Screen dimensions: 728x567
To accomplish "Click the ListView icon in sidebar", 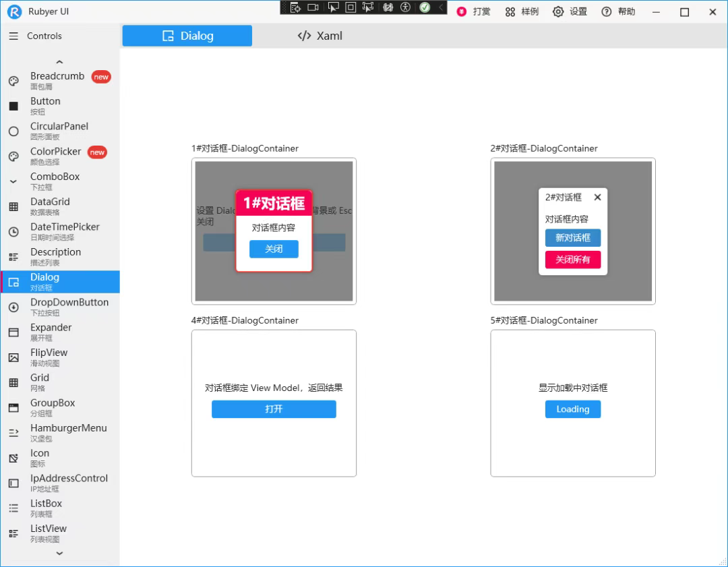I will [13, 533].
